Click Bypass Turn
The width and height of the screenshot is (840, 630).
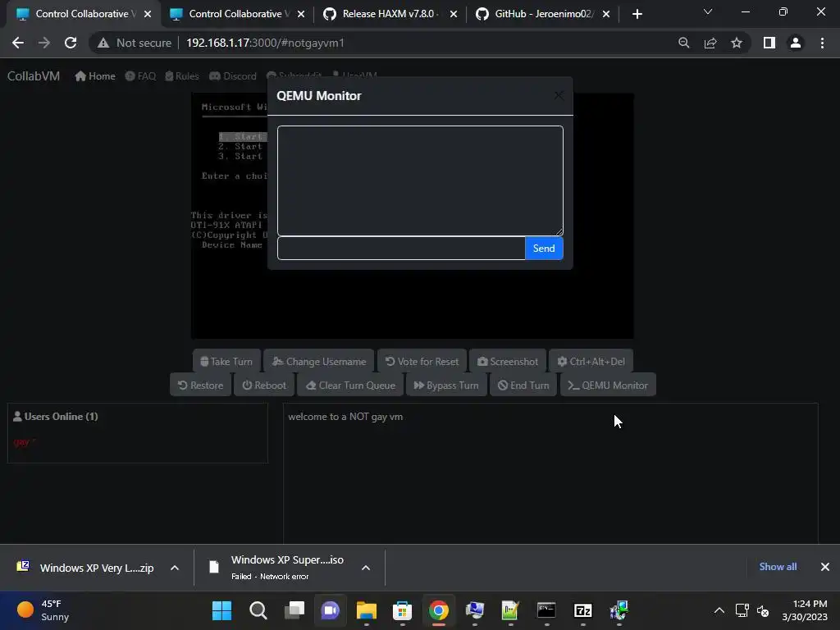pos(446,386)
